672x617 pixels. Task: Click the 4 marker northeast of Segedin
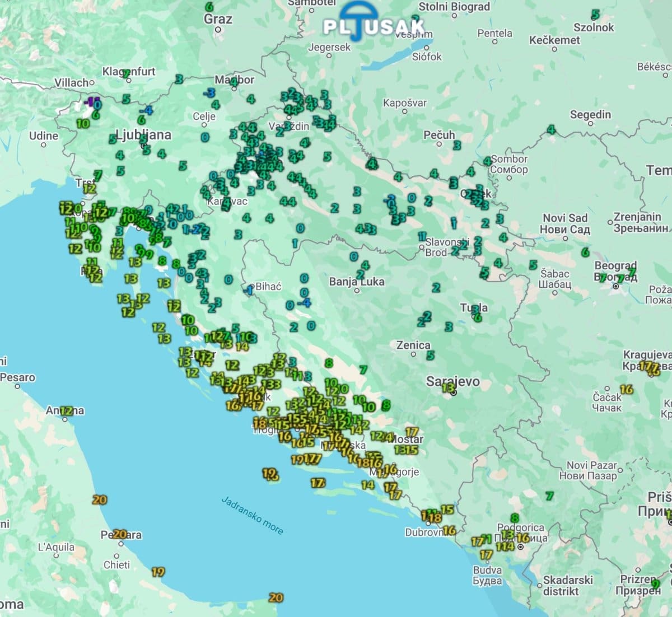551,130
